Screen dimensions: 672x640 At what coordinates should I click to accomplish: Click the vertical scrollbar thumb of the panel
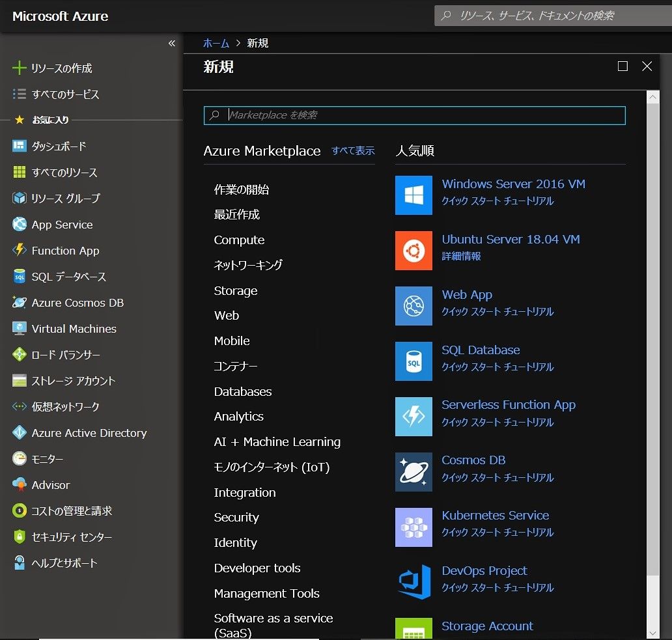pos(652,339)
